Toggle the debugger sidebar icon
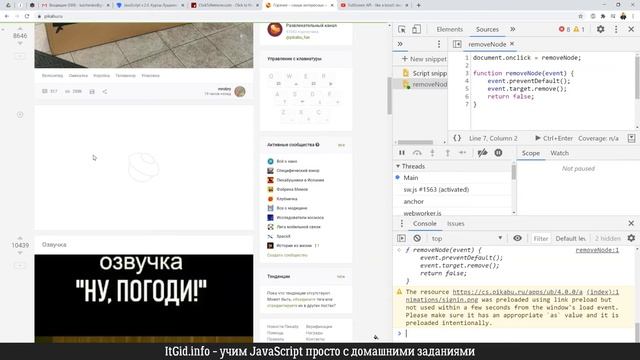The image size is (640, 360). [631, 138]
